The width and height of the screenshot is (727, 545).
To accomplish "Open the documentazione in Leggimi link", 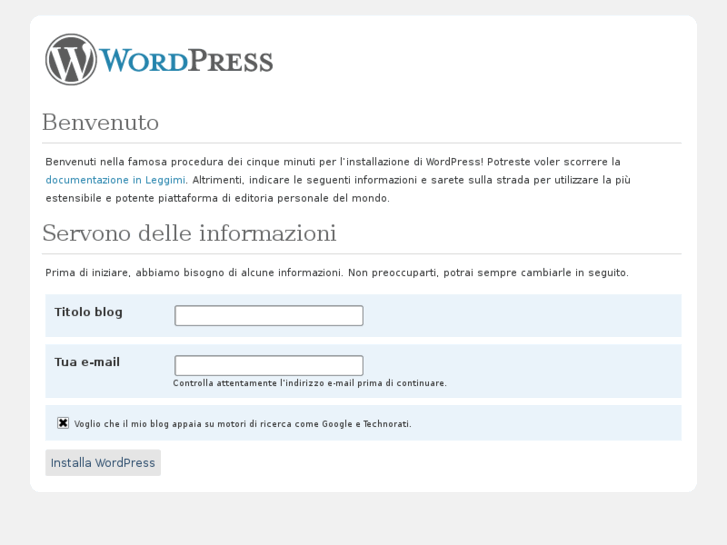I will 116,180.
